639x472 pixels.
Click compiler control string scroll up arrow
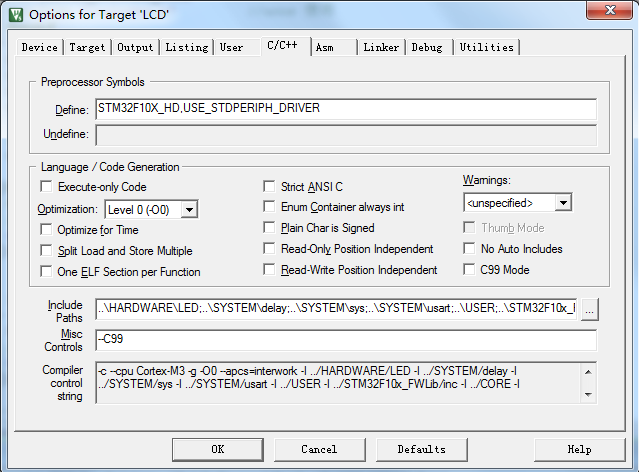588,372
